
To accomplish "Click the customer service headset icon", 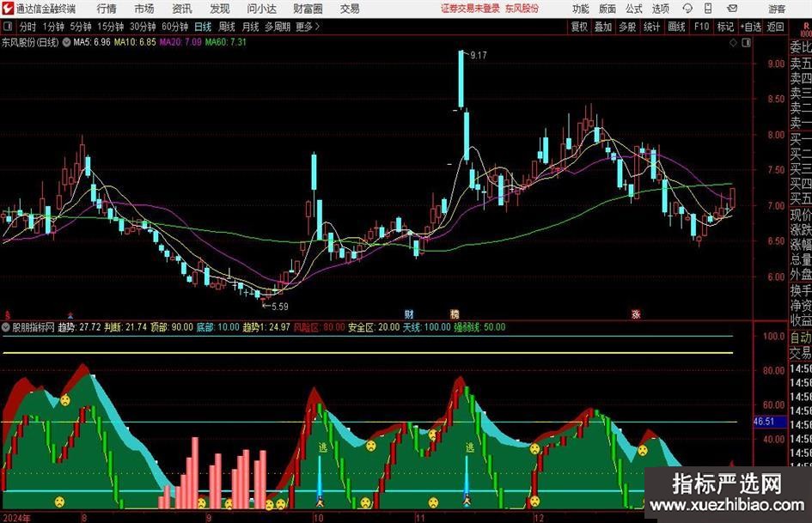I will coord(687,9).
